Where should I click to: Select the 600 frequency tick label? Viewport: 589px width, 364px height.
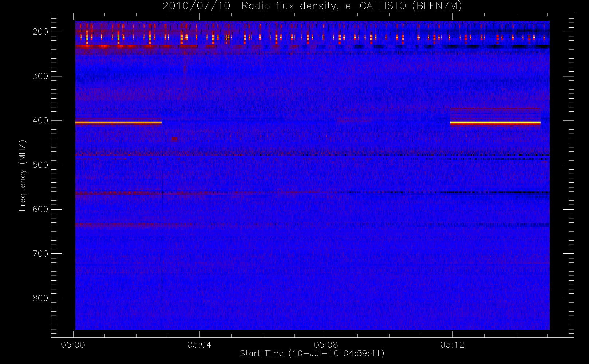[x=40, y=209]
